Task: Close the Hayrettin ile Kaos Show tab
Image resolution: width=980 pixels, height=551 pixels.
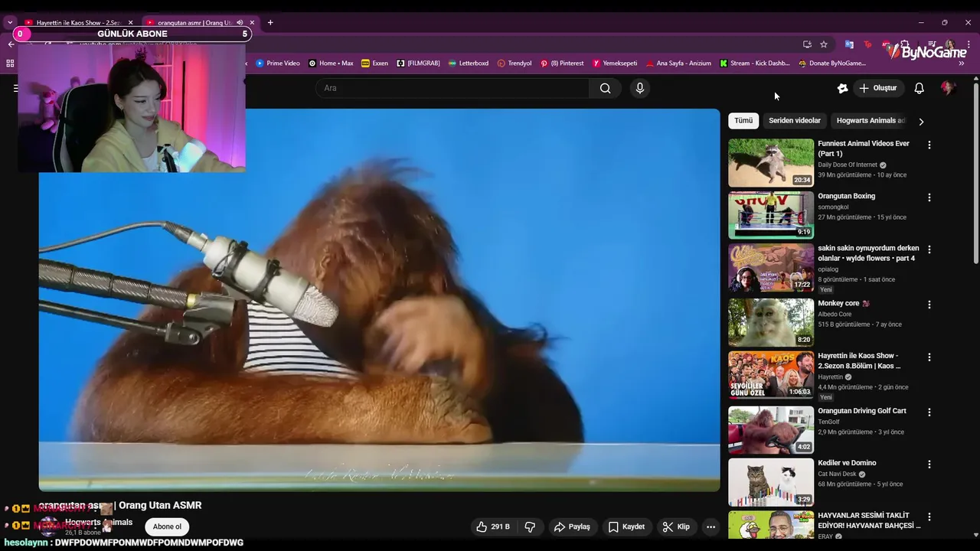Action: (x=130, y=23)
